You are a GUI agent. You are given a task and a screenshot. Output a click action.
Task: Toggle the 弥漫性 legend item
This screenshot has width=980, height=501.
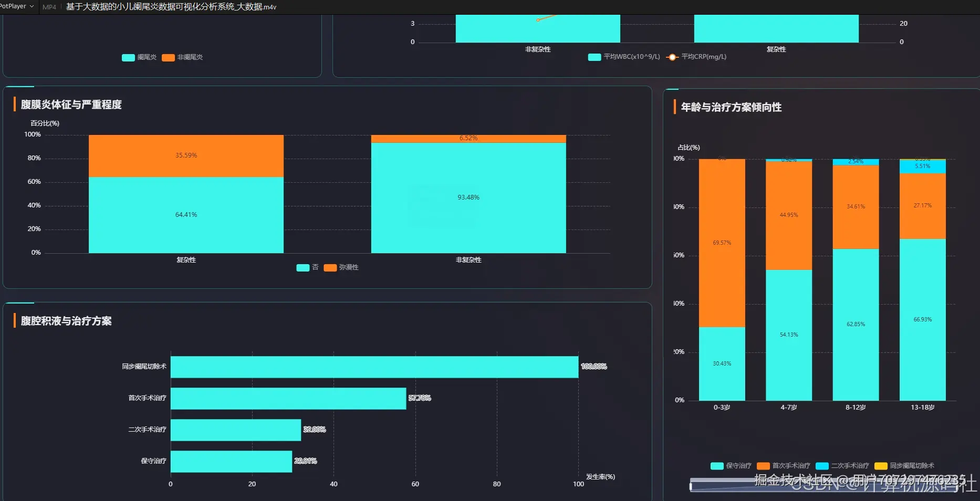pos(341,267)
